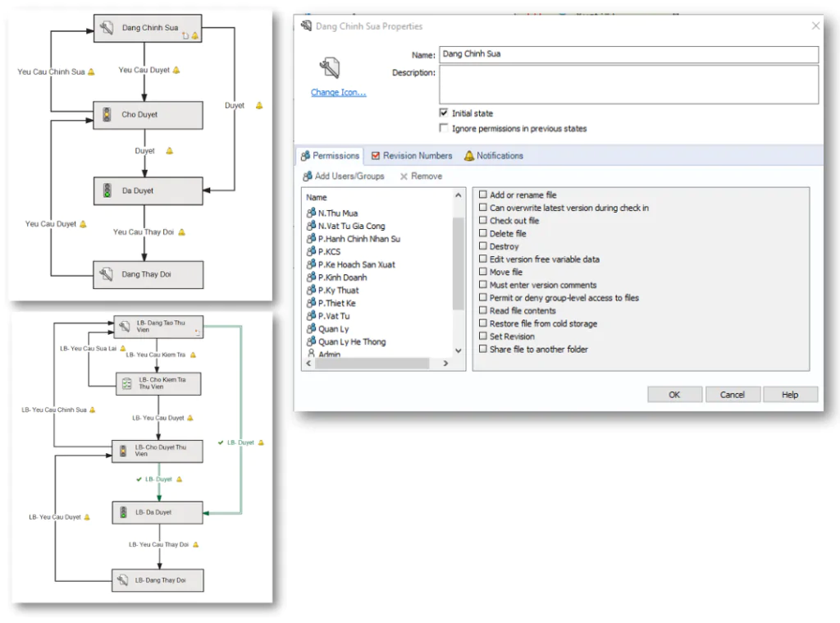
Task: Select N.Vat Tu Gia Cong group
Action: point(346,226)
